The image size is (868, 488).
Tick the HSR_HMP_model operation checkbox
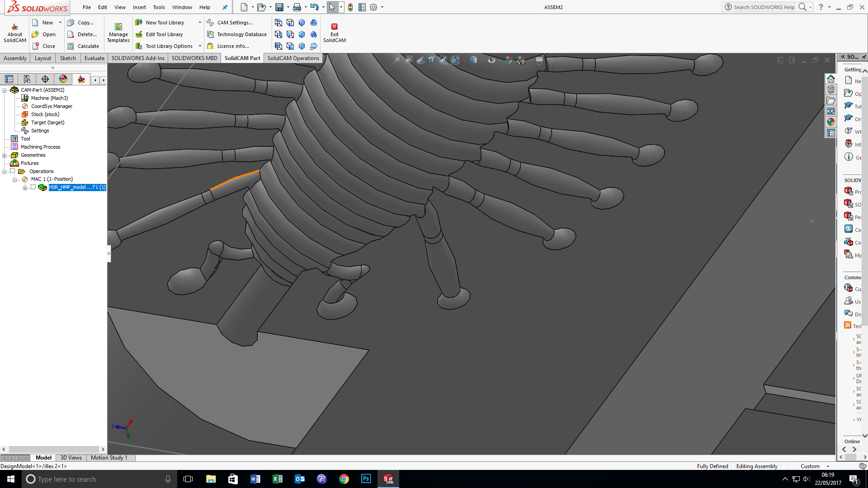point(33,187)
